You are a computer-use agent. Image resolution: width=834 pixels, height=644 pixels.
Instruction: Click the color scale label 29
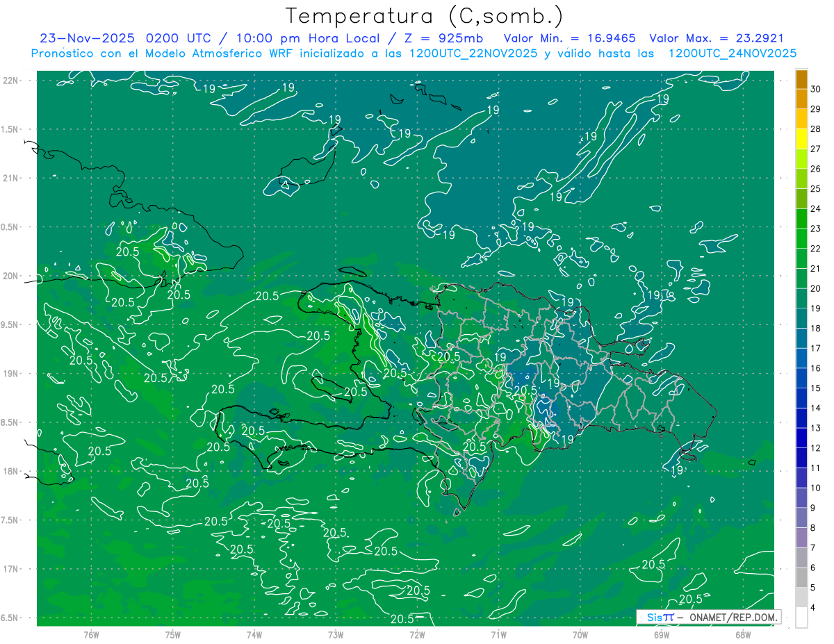(816, 109)
